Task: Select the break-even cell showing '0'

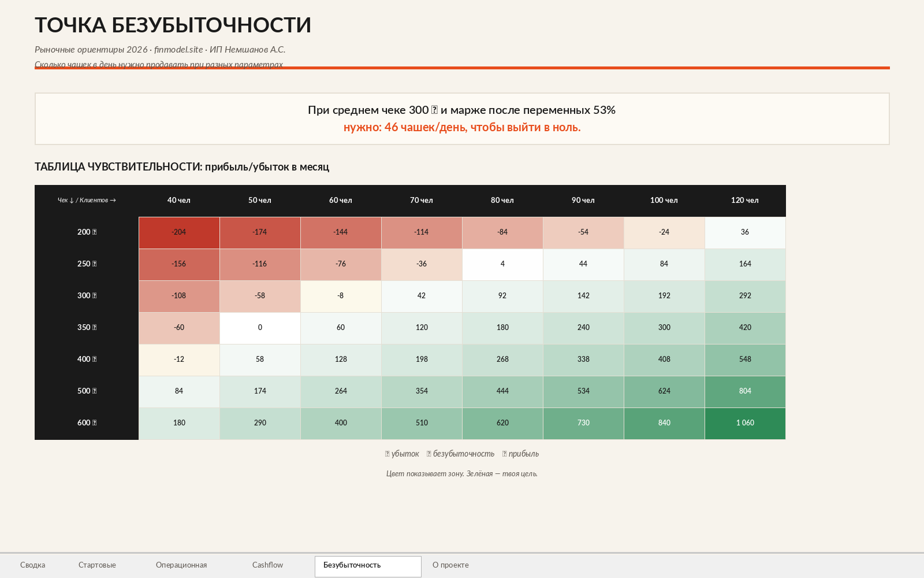Action: click(x=260, y=328)
